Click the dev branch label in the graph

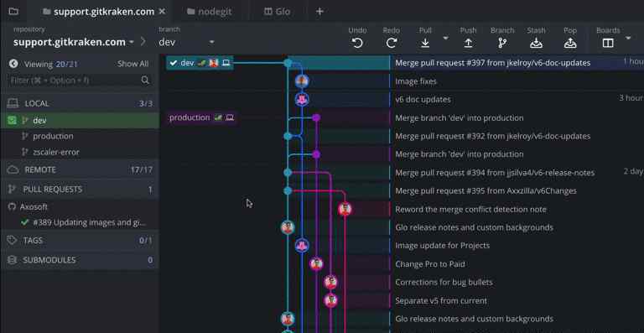(x=200, y=63)
